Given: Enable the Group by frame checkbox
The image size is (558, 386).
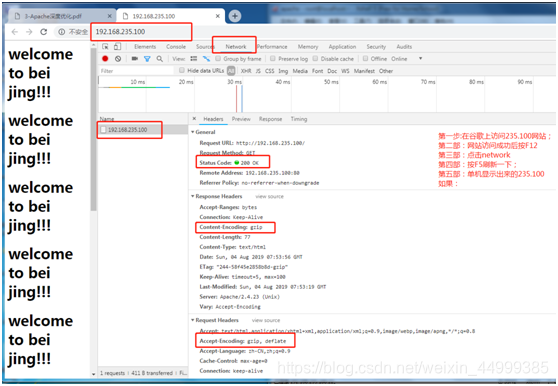Looking at the screenshot, I should (218, 58).
